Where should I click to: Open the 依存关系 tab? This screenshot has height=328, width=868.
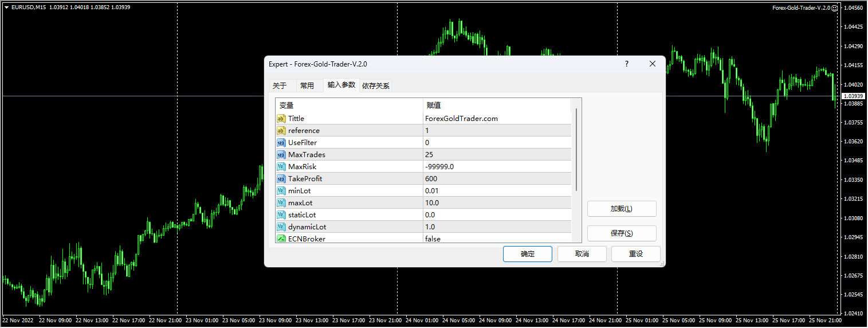coord(376,86)
